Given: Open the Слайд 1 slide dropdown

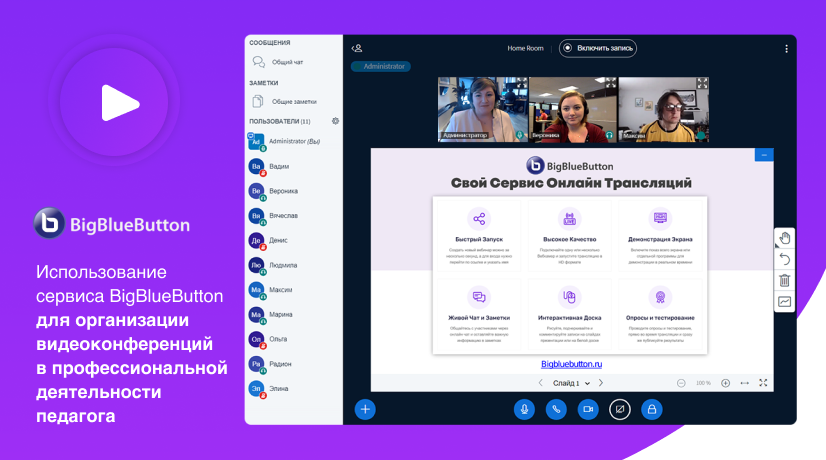Looking at the screenshot, I should (x=571, y=383).
